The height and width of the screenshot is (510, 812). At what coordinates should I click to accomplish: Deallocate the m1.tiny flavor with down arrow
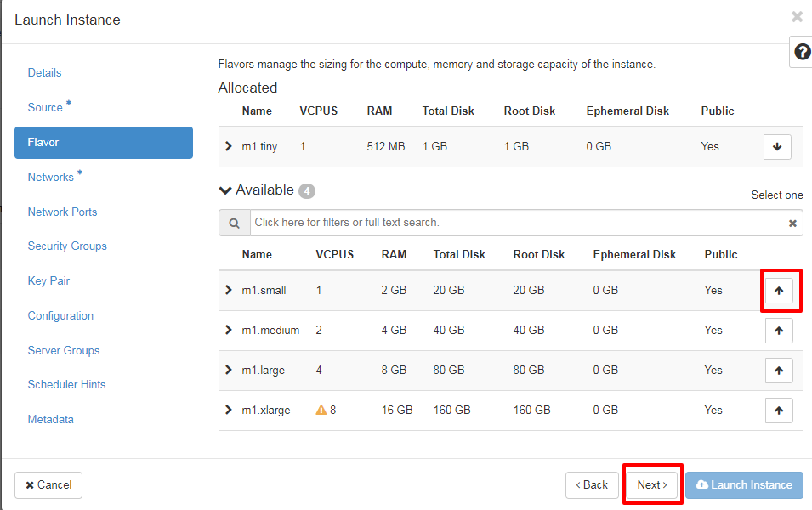777,146
